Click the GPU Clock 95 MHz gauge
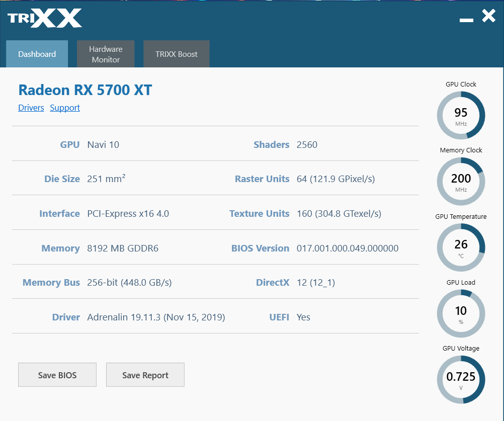504x421 pixels. [x=461, y=115]
